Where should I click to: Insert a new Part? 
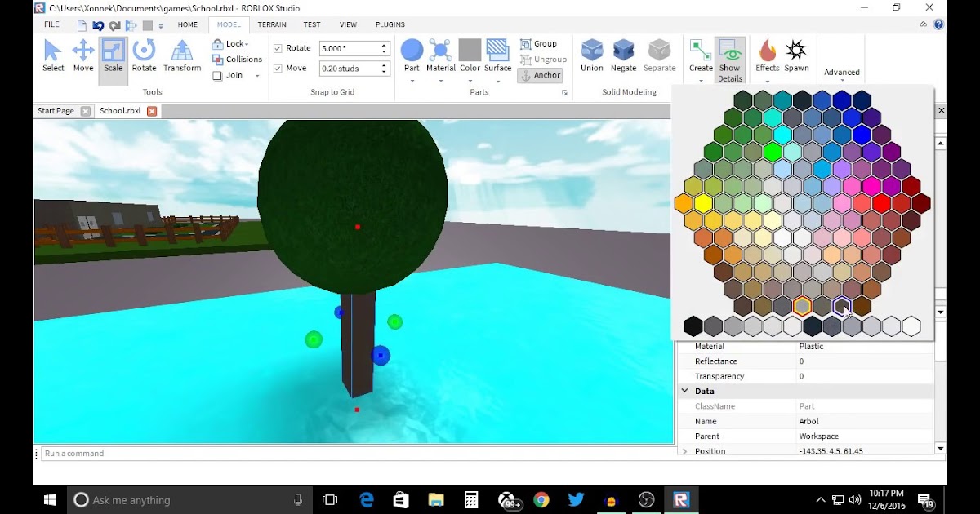[412, 51]
